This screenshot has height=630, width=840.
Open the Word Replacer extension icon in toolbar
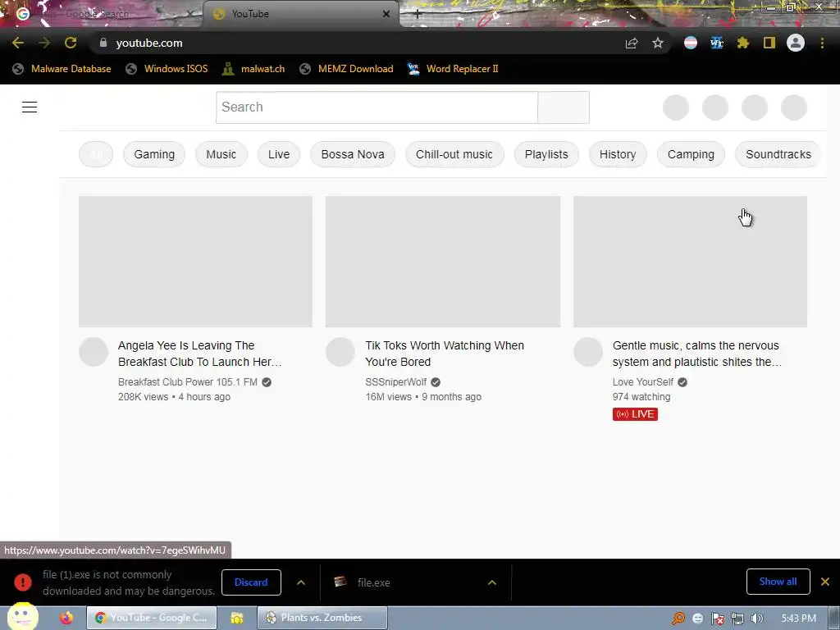(x=717, y=43)
